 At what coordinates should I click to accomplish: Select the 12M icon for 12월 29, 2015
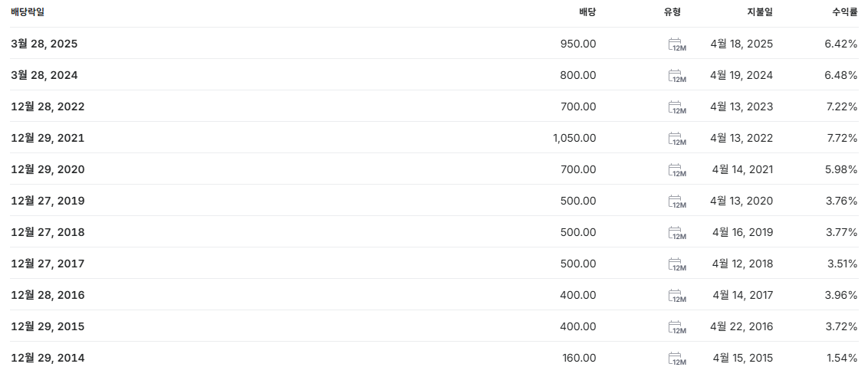677,327
